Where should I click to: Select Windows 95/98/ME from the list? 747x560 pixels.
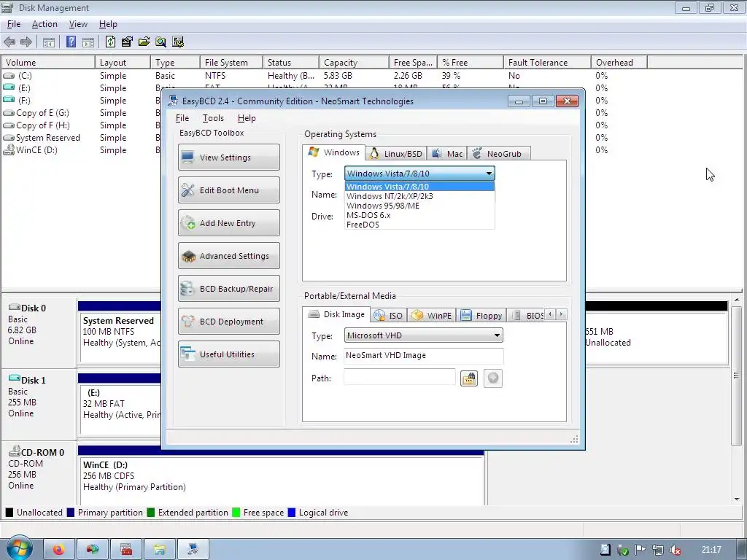click(419, 206)
